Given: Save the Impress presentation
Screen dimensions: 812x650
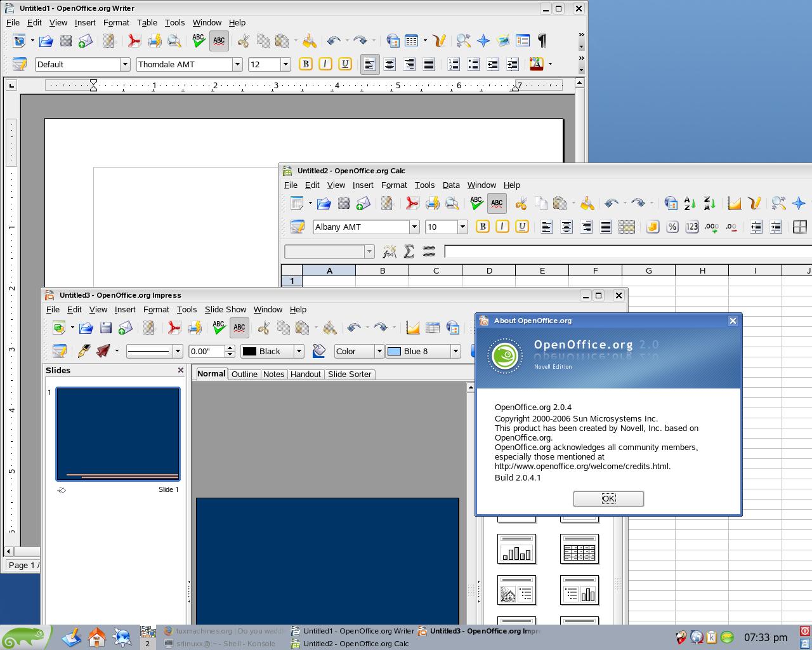Looking at the screenshot, I should [x=106, y=328].
